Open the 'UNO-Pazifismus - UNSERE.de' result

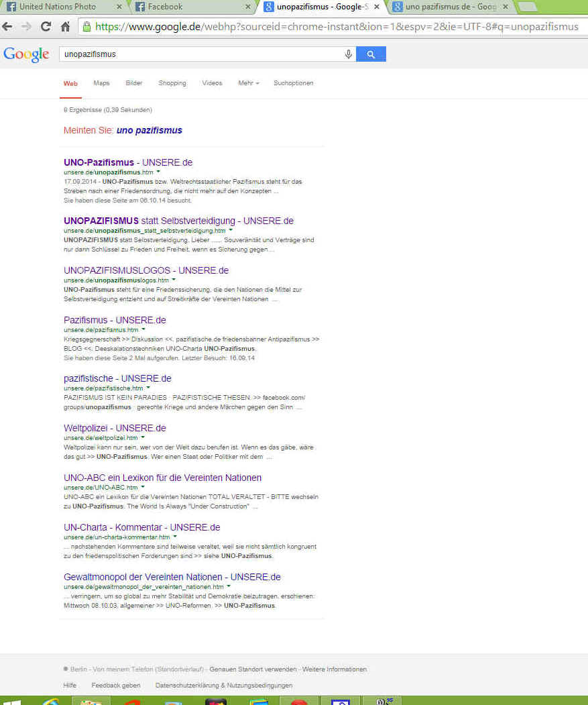(x=128, y=162)
